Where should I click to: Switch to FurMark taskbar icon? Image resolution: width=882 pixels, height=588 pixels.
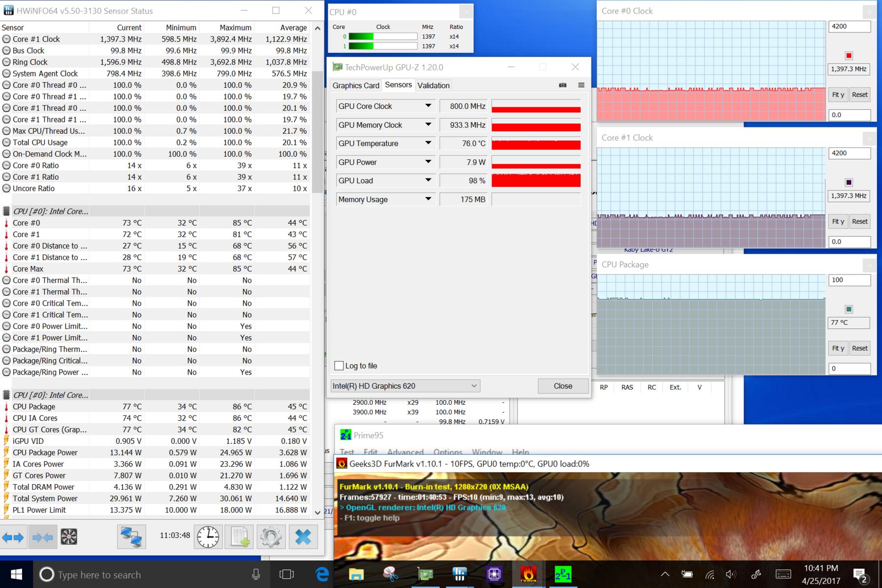(x=528, y=574)
